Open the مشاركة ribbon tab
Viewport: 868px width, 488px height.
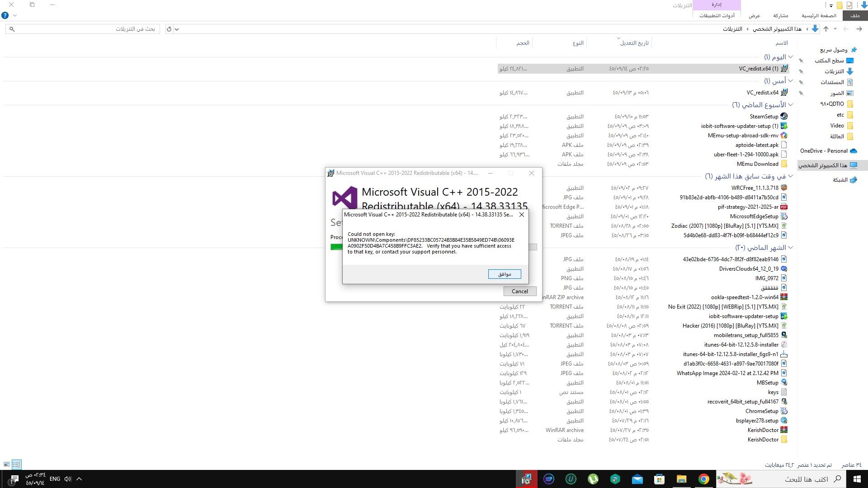click(x=781, y=16)
